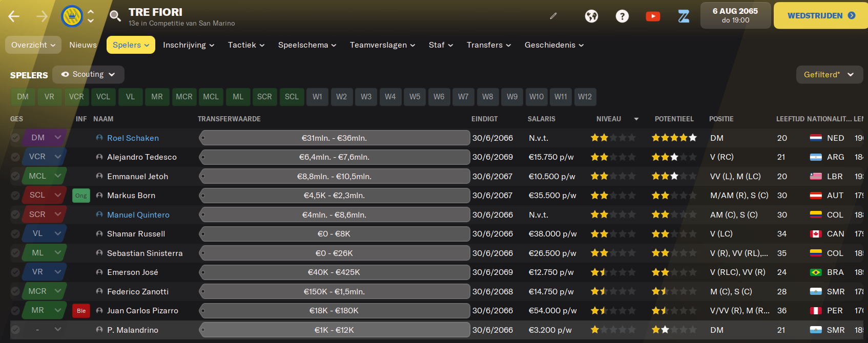This screenshot has height=343, width=868.
Task: Click player icon beside Shamar Russell
Action: click(x=99, y=234)
